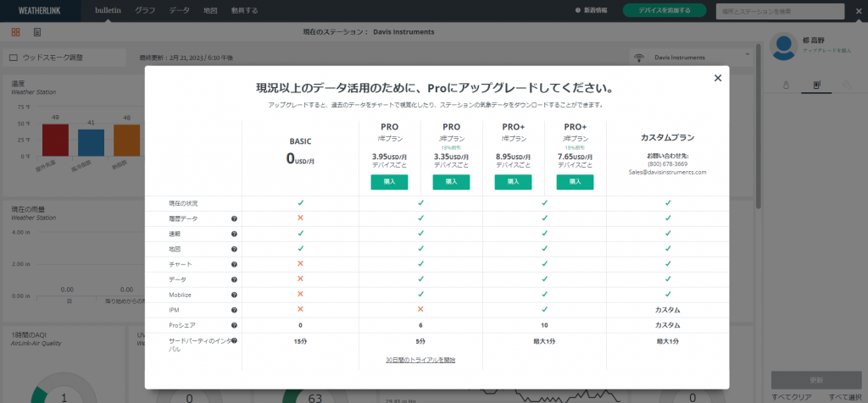Screen dimensions: 868x403
Task: Buy the PRO+ 3-year plan at 7.65 USD
Action: click(576, 182)
